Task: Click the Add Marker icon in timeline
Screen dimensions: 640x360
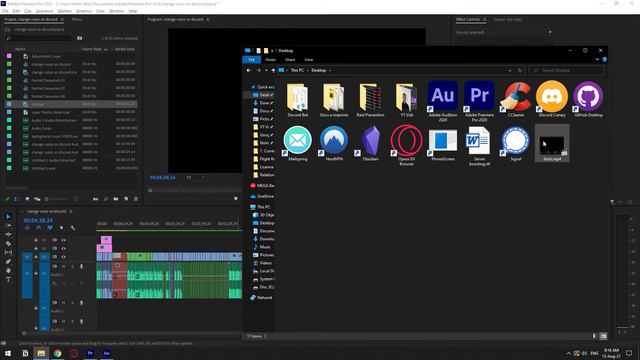Action: [61, 228]
